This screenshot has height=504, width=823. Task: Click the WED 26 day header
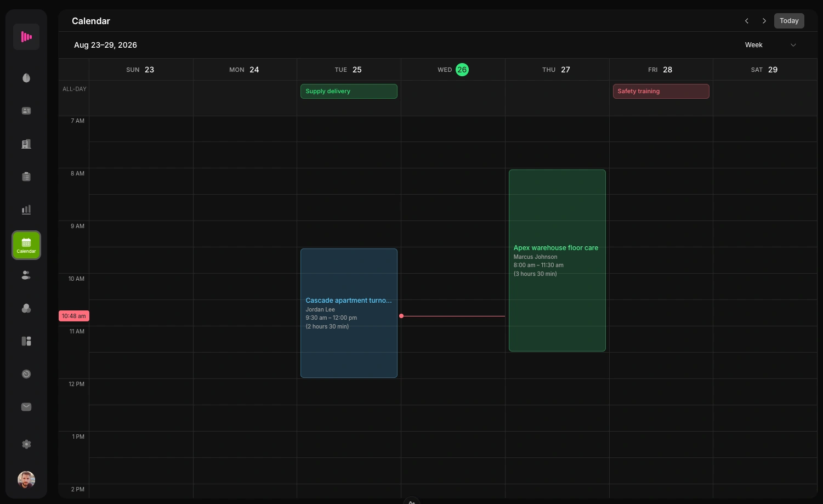[x=453, y=70]
